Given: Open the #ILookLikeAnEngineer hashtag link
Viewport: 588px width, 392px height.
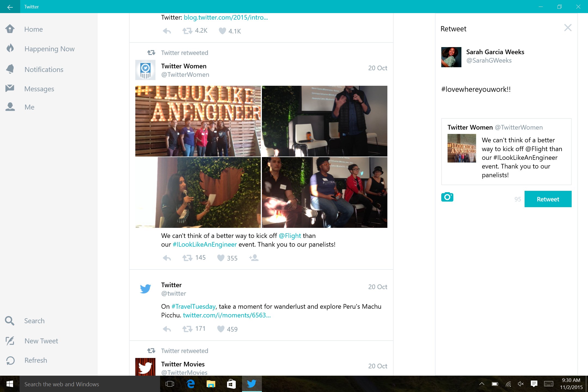Looking at the screenshot, I should point(205,244).
